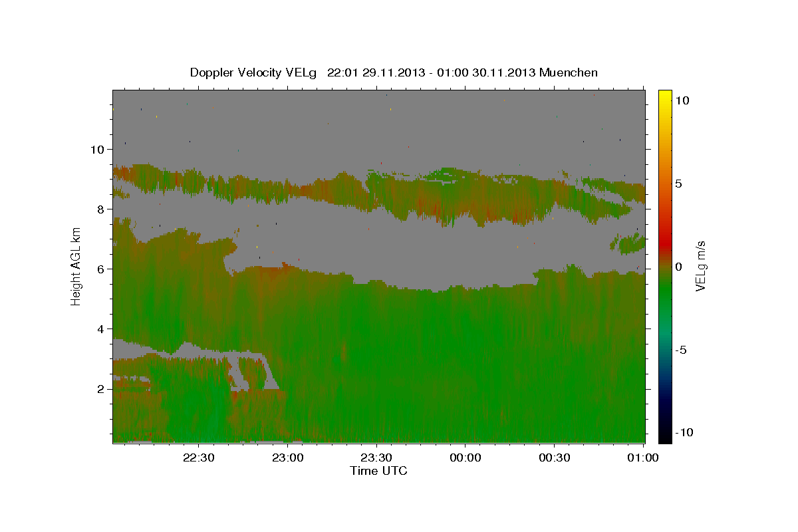The image size is (798, 532).
Task: Click the height axis value 8
Action: click(102, 209)
